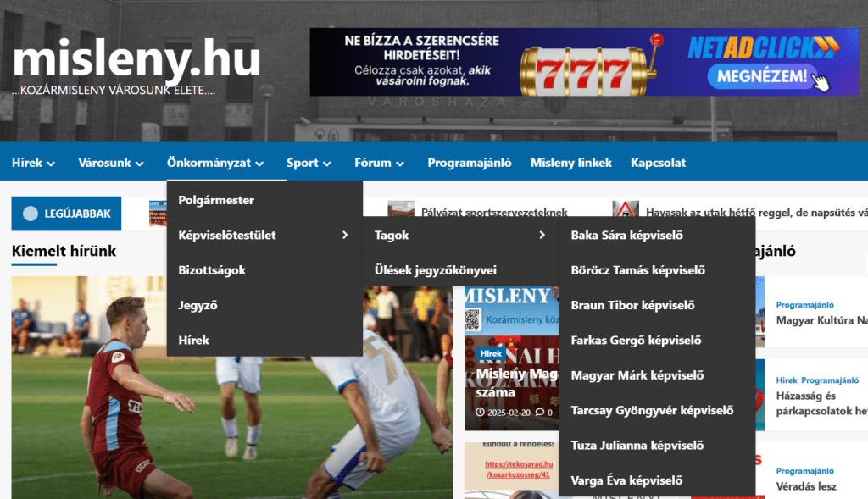Click the Legújabbak ticker label

click(66, 213)
